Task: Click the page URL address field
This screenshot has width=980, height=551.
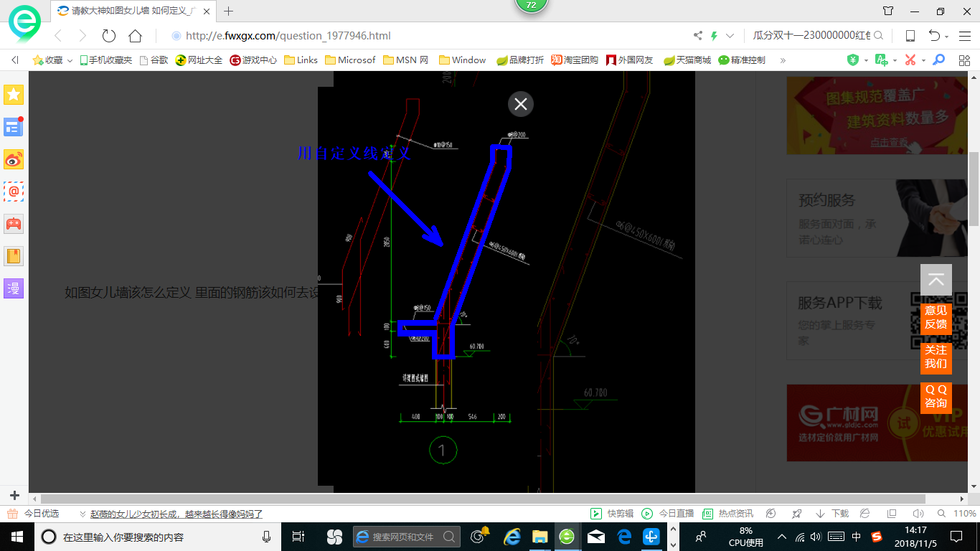Action: click(x=288, y=36)
